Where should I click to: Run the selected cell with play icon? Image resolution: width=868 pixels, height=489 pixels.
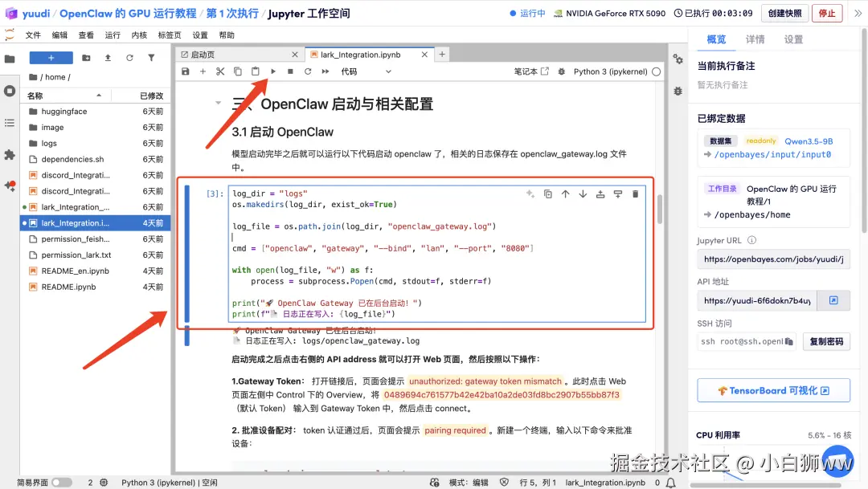[273, 71]
